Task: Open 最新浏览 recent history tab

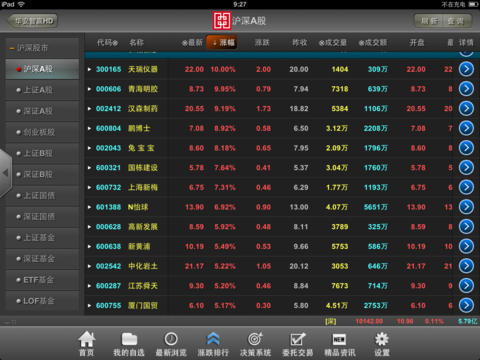Action: (x=171, y=343)
